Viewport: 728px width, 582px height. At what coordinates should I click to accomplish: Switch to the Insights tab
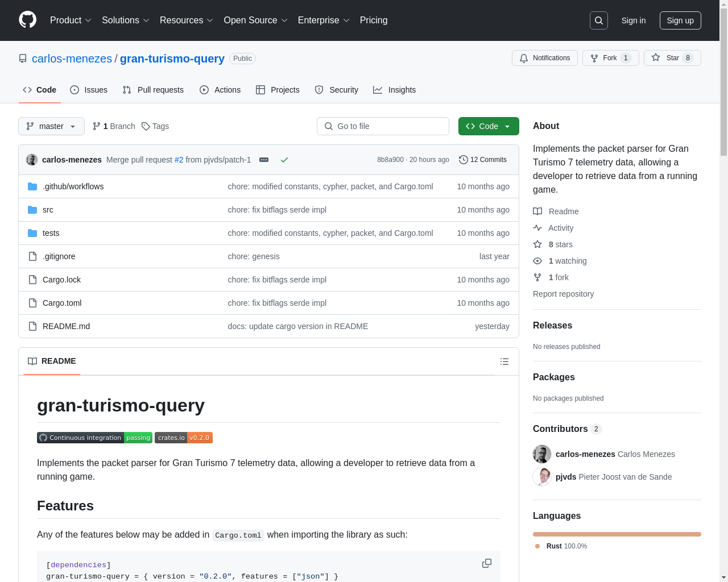click(394, 90)
